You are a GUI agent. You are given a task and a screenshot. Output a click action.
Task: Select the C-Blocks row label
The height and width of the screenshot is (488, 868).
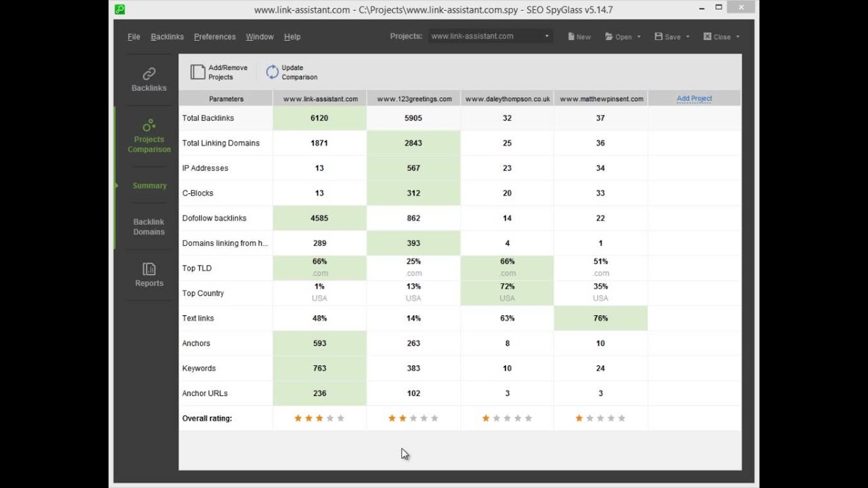click(197, 193)
